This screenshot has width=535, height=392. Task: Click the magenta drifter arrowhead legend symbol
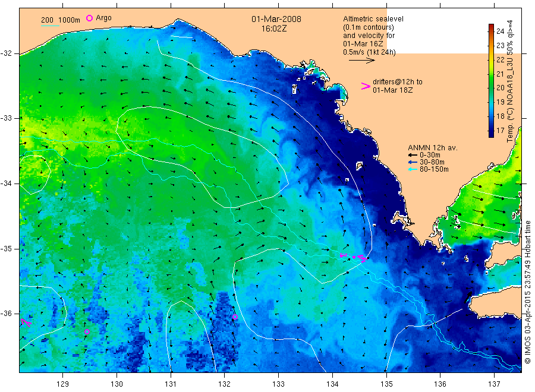click(x=366, y=86)
